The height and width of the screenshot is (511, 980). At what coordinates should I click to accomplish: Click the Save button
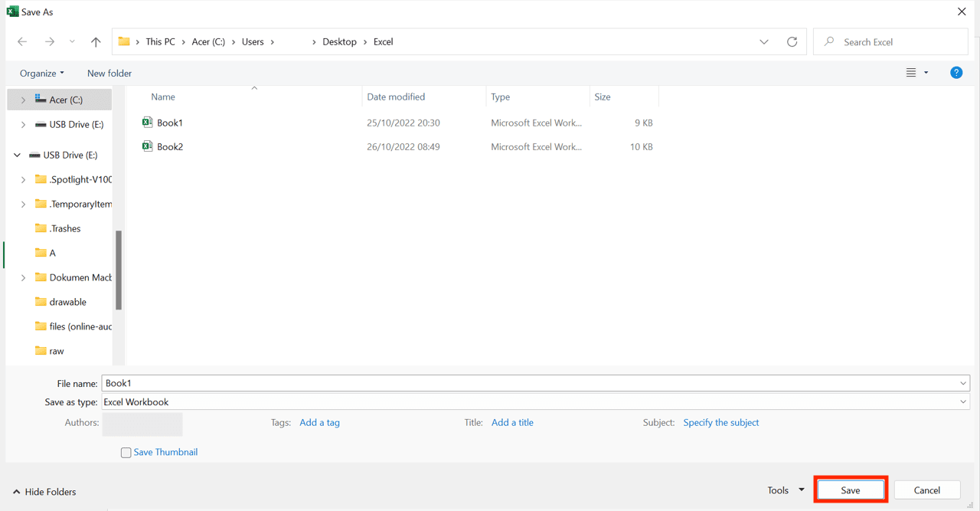click(x=851, y=490)
